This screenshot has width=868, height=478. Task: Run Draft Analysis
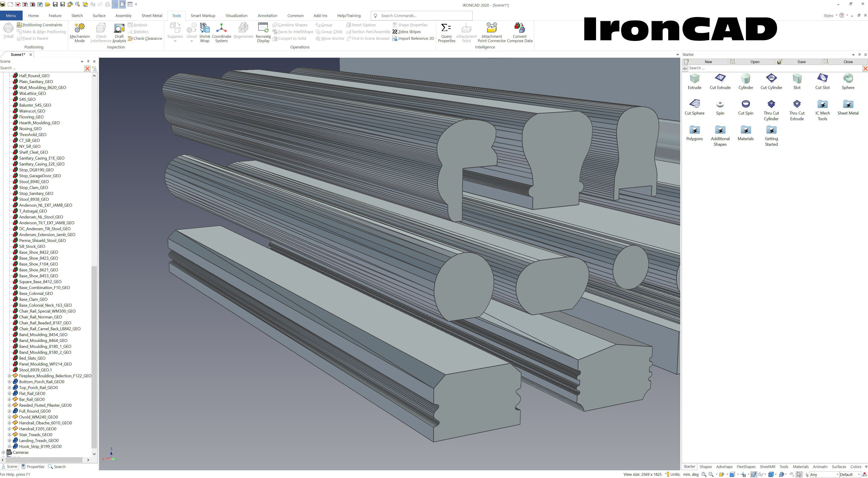[x=119, y=32]
